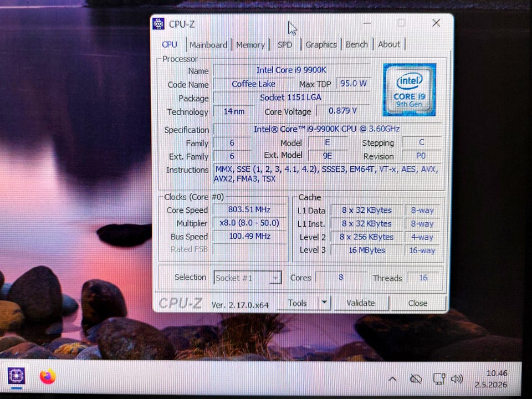The image size is (532, 399).
Task: Open the Bench tab
Action: click(356, 44)
